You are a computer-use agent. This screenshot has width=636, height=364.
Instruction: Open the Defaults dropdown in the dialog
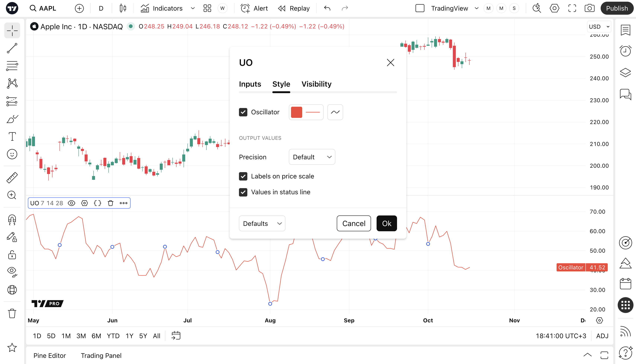coord(262,223)
